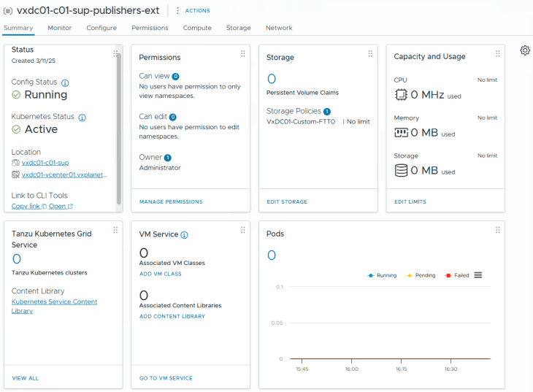Switch to the Monitor tab
The height and width of the screenshot is (392, 533).
[x=60, y=28]
